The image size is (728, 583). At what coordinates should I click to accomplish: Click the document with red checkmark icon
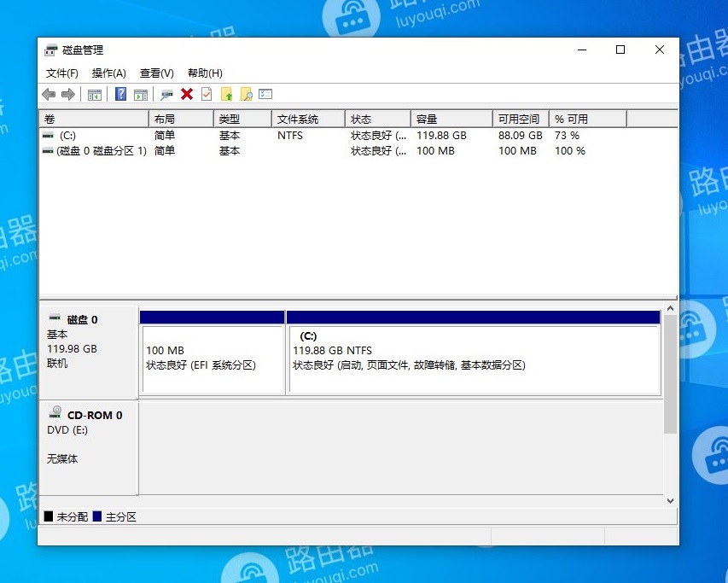coord(207,94)
